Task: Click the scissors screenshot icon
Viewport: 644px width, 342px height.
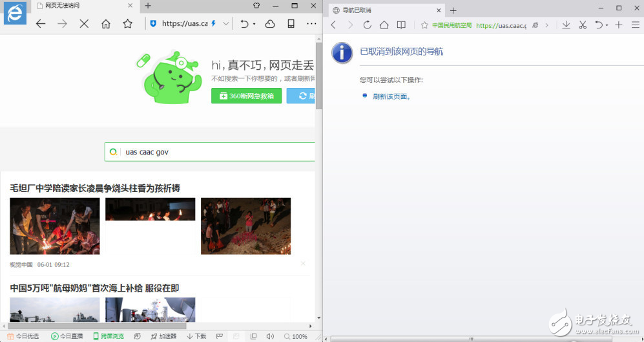Action: [583, 25]
